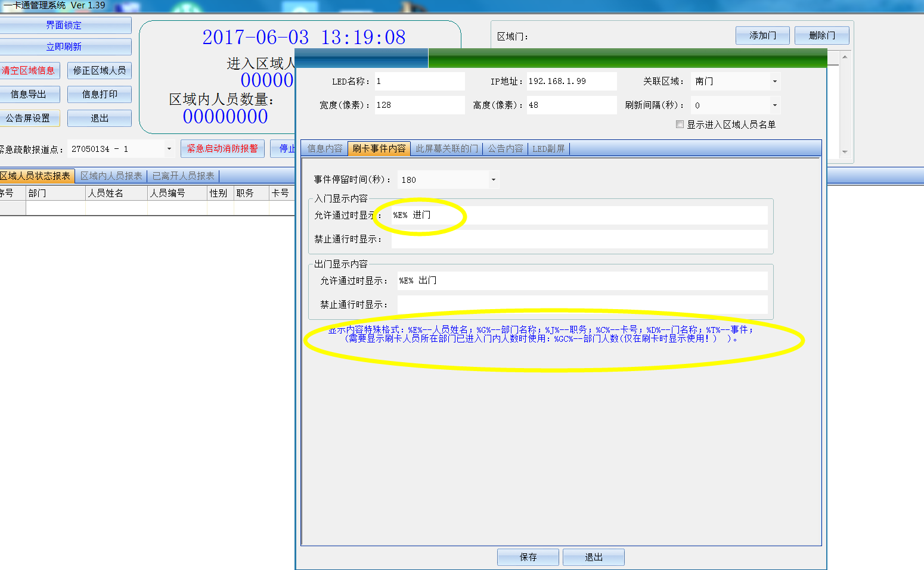Enable 显示进入区域人员名单 checkbox

(680, 124)
